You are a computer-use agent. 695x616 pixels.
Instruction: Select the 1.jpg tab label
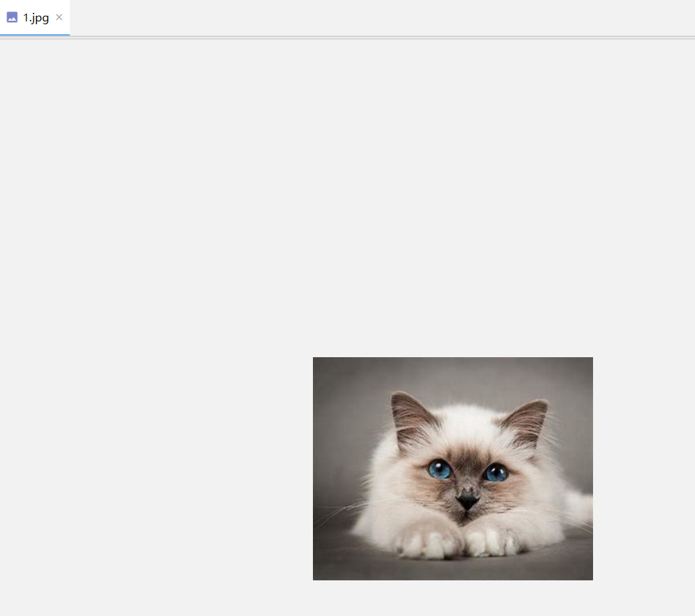(36, 18)
